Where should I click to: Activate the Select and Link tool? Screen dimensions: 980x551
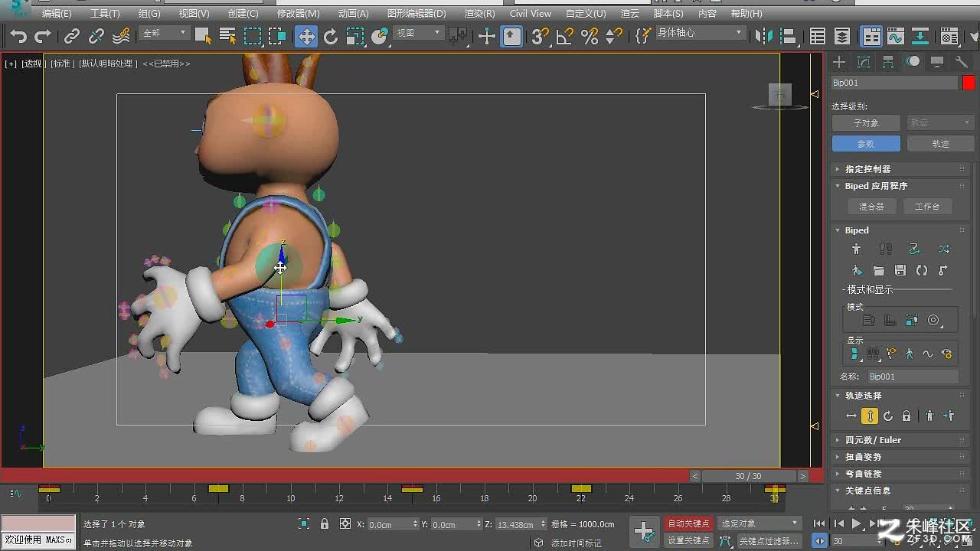click(x=72, y=36)
